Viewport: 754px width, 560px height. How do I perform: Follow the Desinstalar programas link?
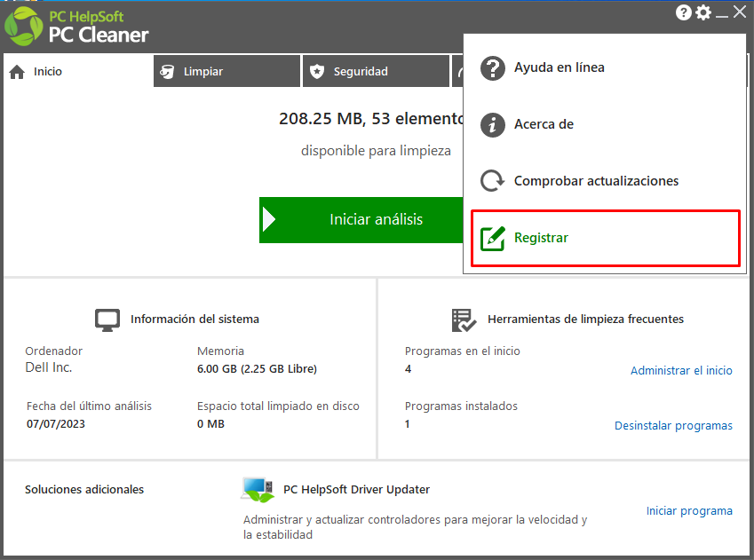673,426
